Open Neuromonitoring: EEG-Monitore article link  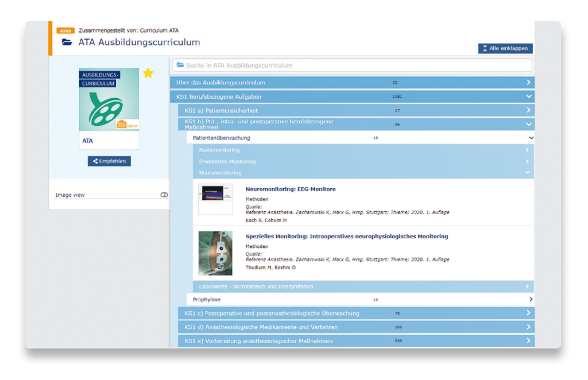291,189
